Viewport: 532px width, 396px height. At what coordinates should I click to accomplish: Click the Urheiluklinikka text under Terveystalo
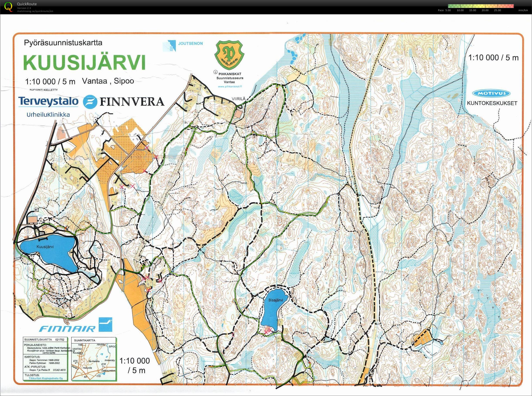tap(48, 115)
